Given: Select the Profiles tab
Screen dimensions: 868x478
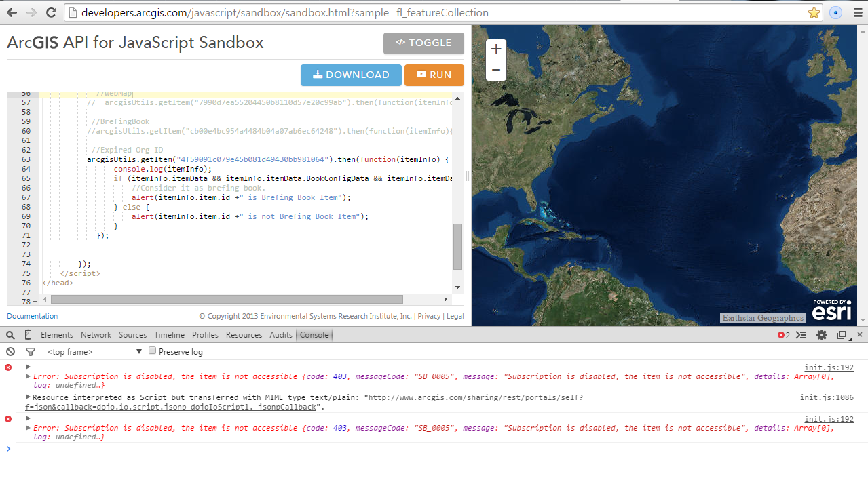Looking at the screenshot, I should tap(205, 335).
